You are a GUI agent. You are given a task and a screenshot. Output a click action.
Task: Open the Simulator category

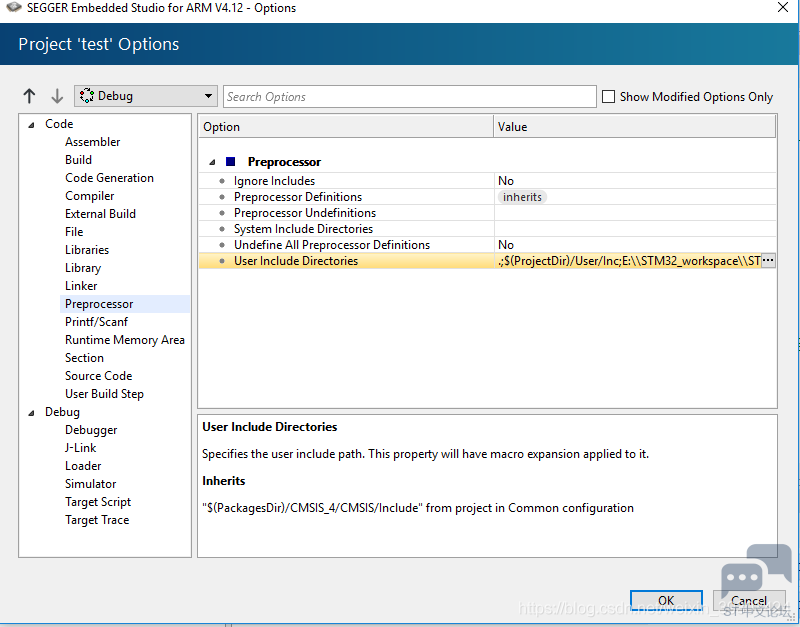90,484
